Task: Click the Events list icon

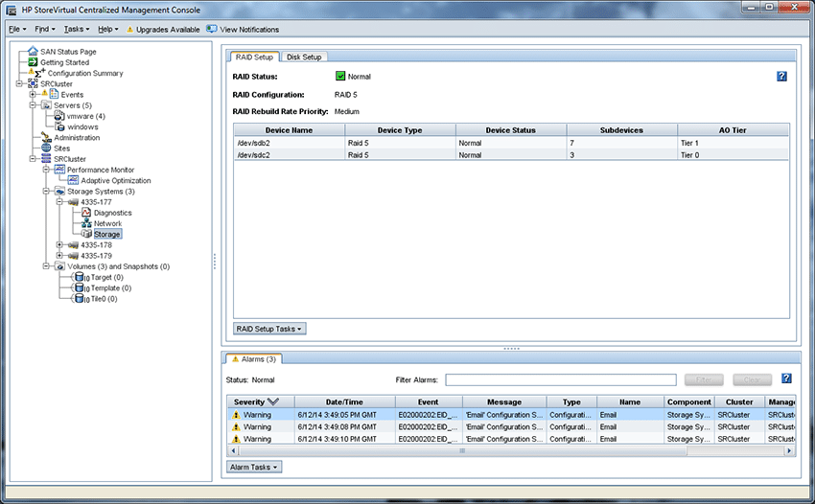Action: point(54,94)
